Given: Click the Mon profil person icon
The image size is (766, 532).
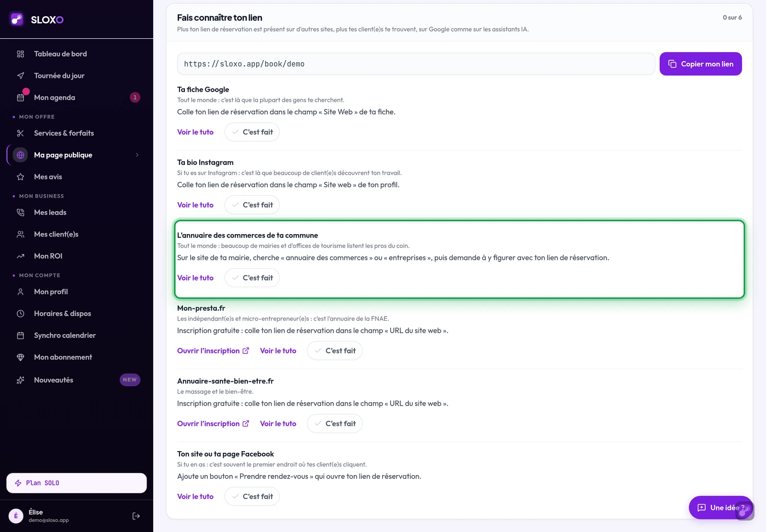Looking at the screenshot, I should tap(21, 292).
